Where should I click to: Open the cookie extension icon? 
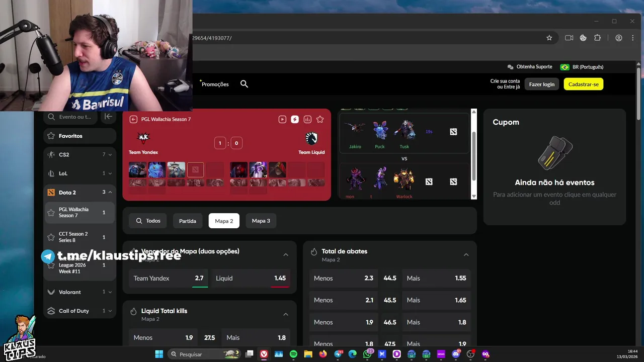click(x=583, y=38)
